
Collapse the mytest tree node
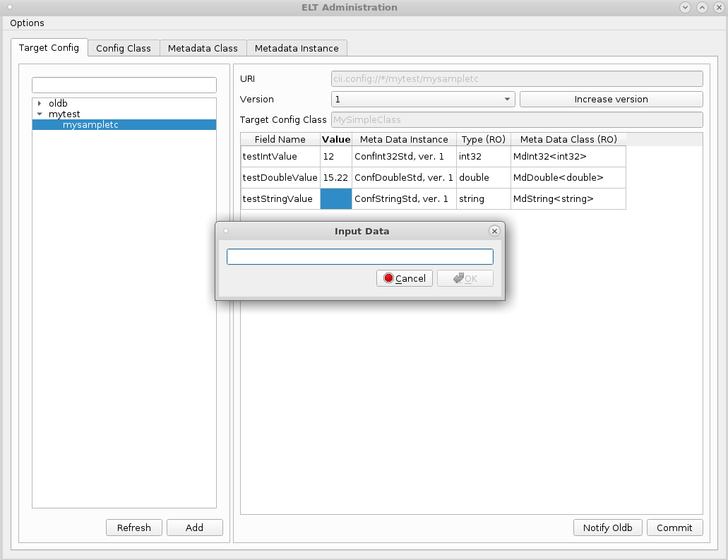point(40,114)
